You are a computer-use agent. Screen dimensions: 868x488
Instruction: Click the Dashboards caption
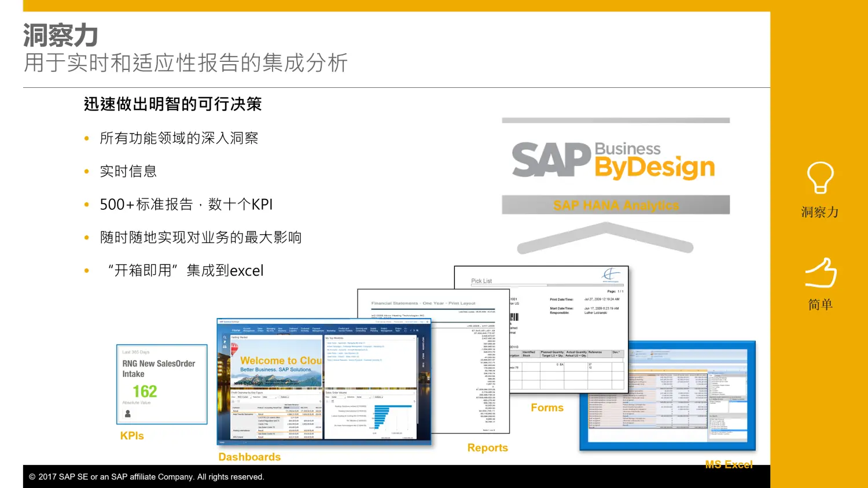point(249,457)
